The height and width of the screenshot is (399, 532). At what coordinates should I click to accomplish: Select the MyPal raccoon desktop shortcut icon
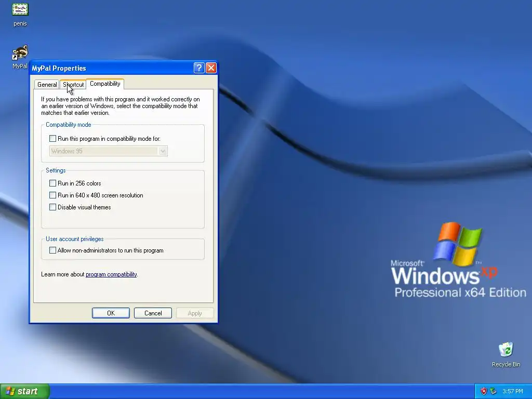point(20,53)
